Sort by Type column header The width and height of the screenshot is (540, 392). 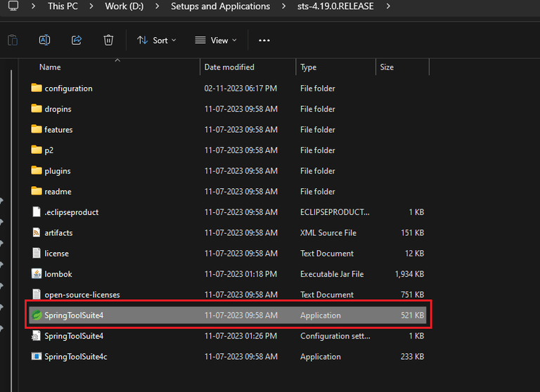(308, 67)
